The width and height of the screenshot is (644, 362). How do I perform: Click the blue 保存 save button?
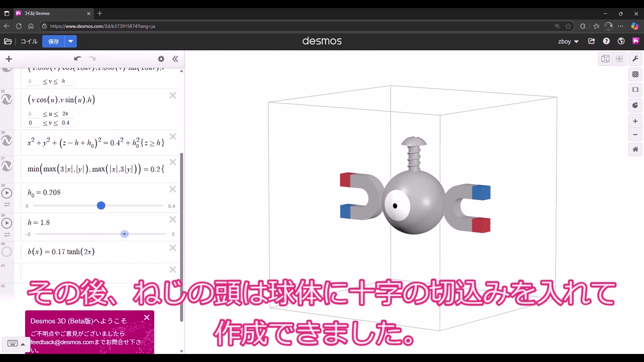pyautogui.click(x=53, y=41)
